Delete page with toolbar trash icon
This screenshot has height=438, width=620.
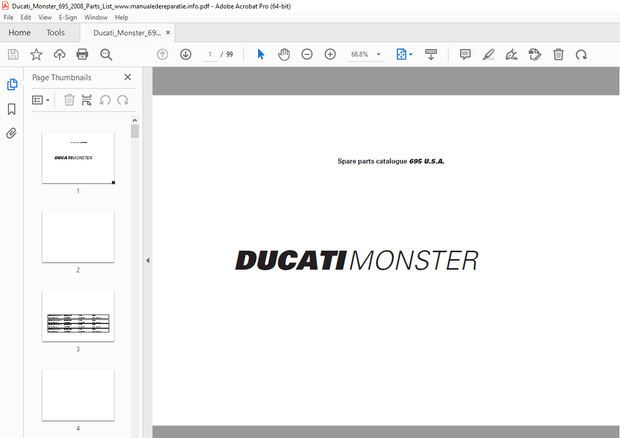point(558,55)
